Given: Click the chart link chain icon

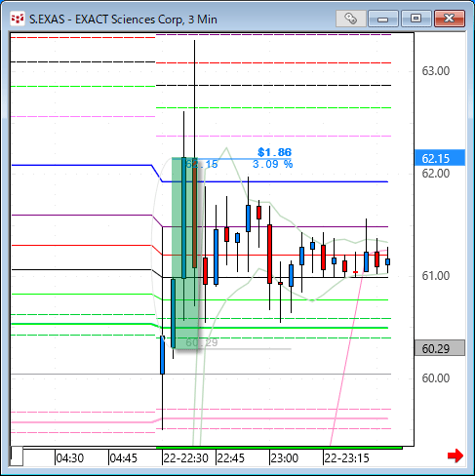Looking at the screenshot, I should coord(351,19).
